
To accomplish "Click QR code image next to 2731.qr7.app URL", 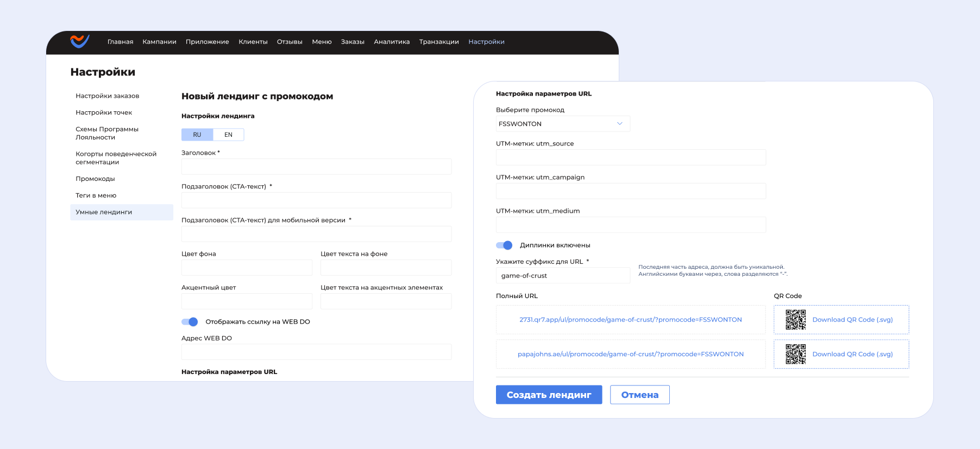I will [795, 320].
